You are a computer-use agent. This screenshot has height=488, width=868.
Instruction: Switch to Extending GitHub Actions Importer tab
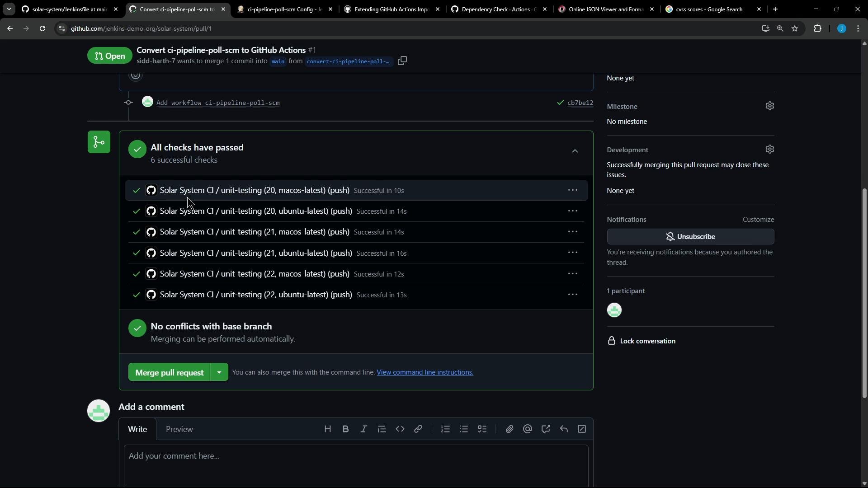(392, 9)
